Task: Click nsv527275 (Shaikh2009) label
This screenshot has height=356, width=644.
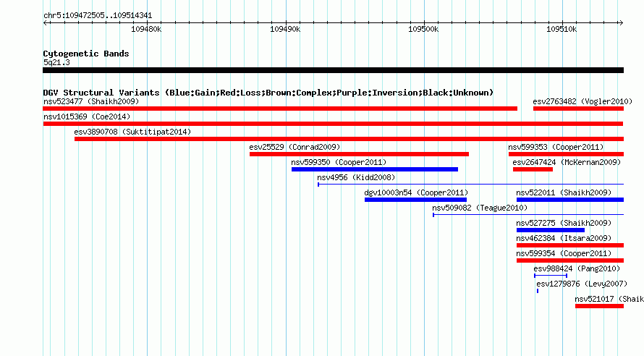Action: (564, 223)
